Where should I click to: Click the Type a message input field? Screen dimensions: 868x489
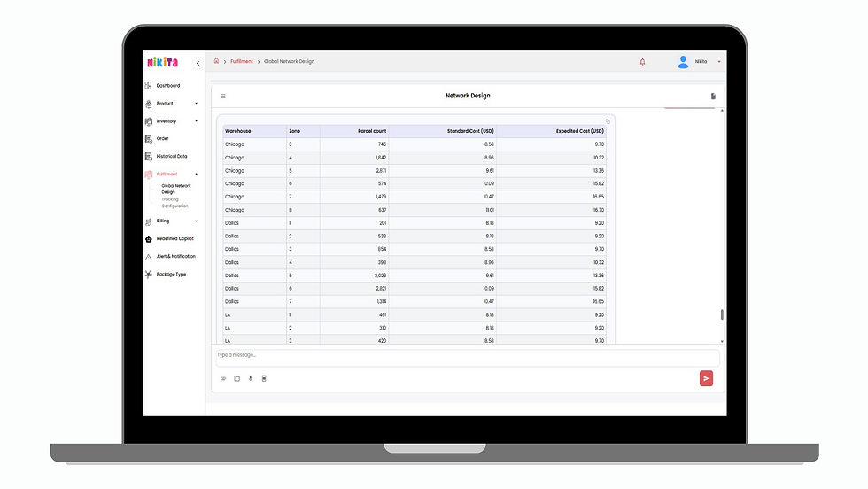468,358
